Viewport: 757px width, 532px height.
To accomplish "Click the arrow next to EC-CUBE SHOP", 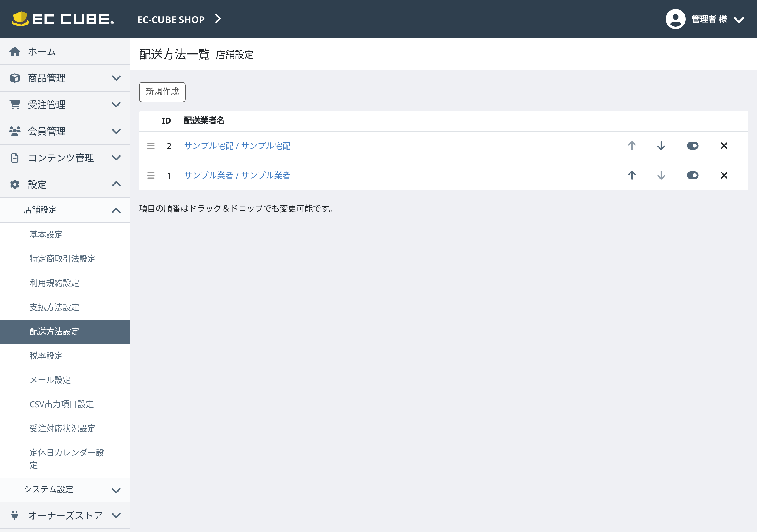I will click(x=218, y=19).
